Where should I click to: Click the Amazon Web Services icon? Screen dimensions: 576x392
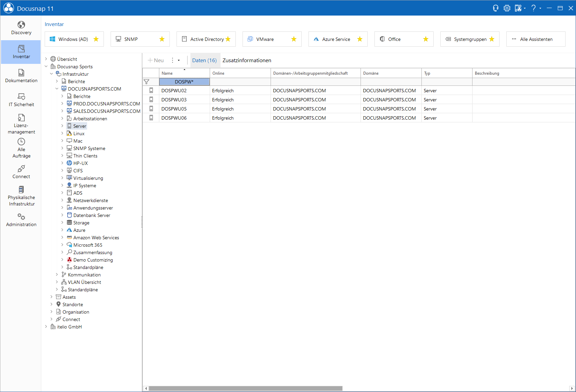click(x=69, y=238)
